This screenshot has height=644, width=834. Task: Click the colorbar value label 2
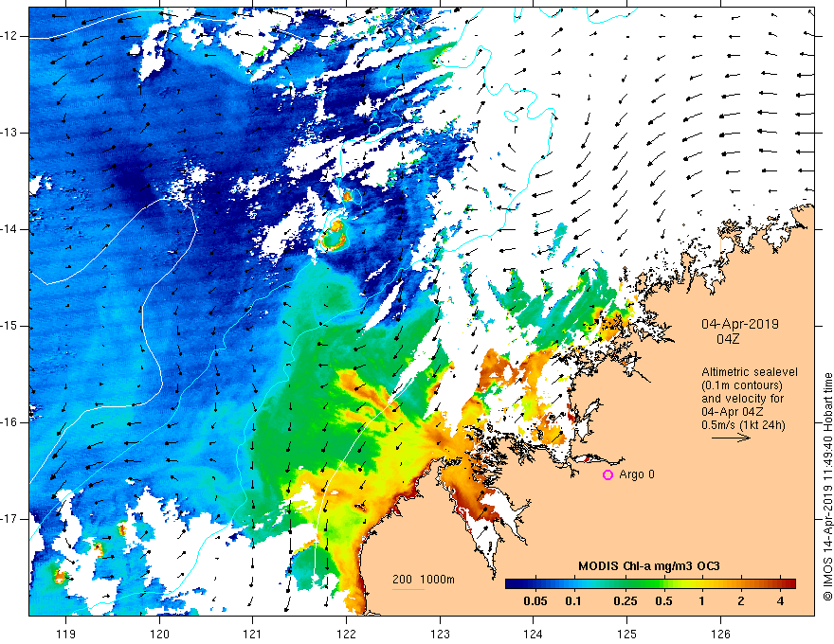741,601
